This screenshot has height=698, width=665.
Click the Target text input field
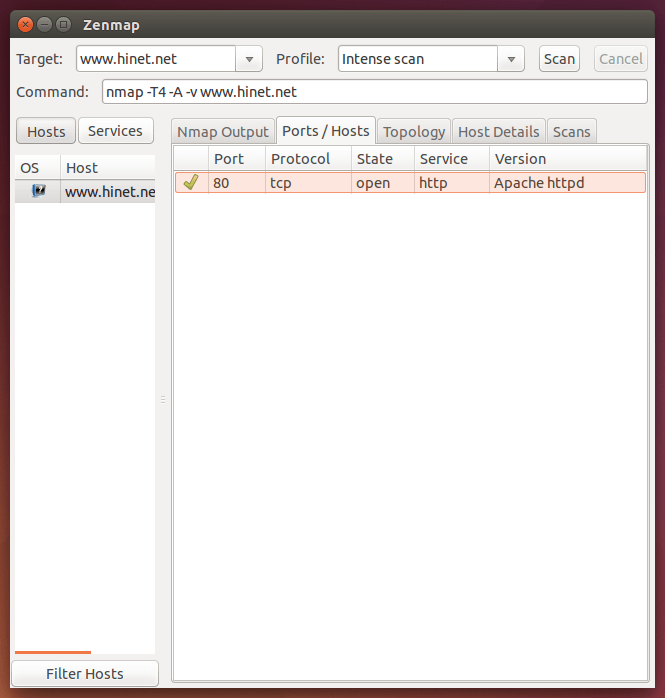click(156, 59)
